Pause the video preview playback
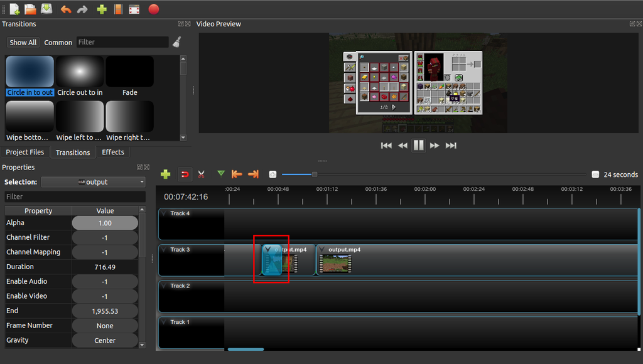This screenshot has width=643, height=364. tap(419, 145)
